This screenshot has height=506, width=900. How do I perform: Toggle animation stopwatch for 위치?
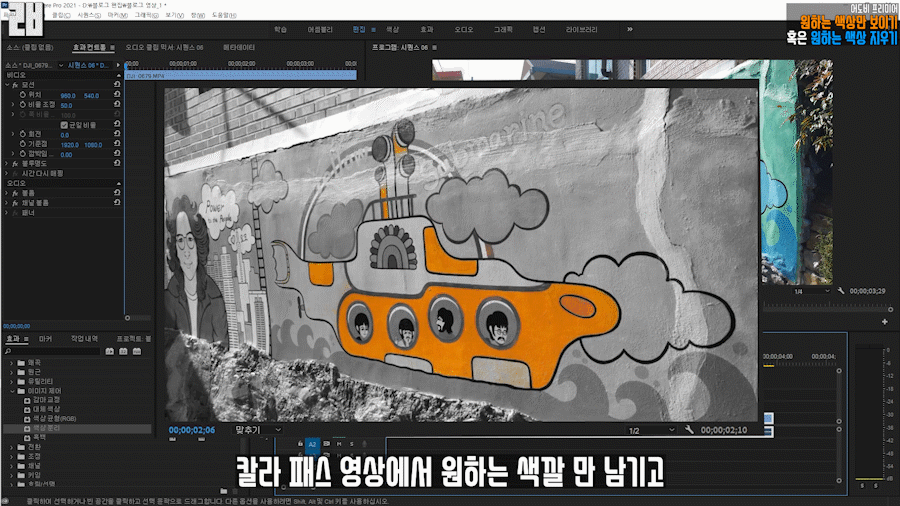[23, 95]
